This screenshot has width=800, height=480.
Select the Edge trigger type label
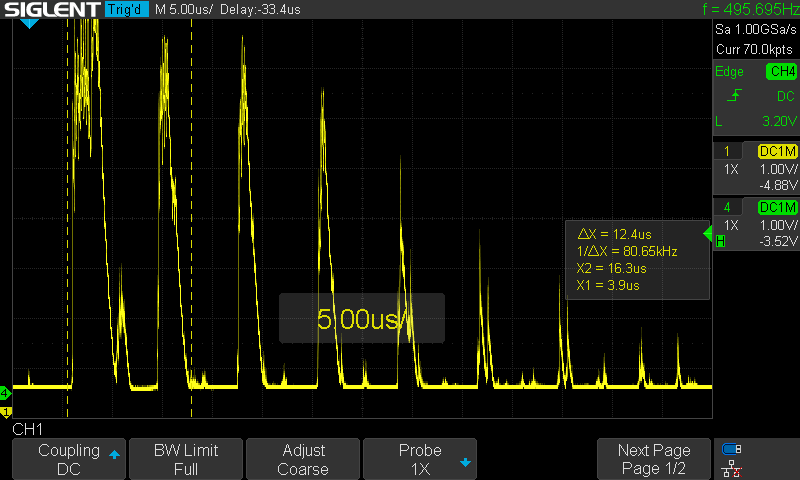tap(729, 72)
